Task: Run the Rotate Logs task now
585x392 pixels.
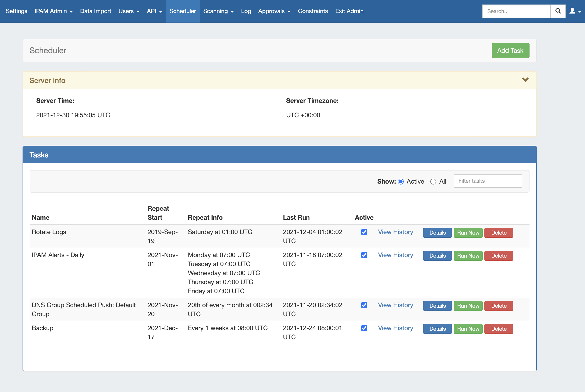Action: click(468, 233)
